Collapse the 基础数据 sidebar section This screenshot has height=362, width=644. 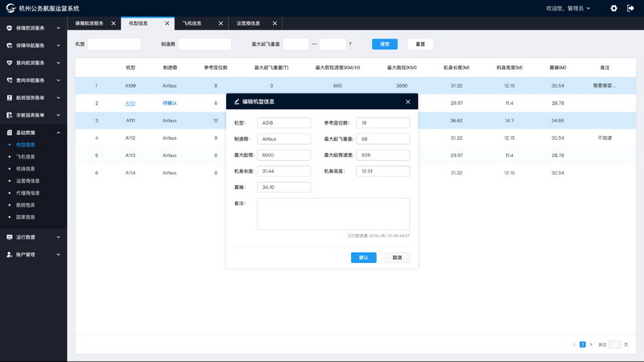[32, 132]
